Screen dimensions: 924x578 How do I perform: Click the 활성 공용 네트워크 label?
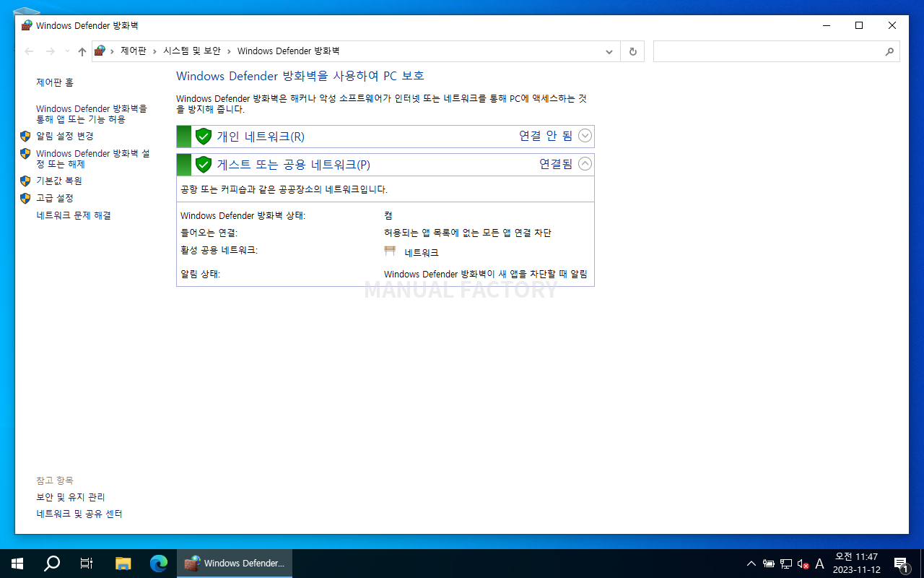(x=219, y=251)
